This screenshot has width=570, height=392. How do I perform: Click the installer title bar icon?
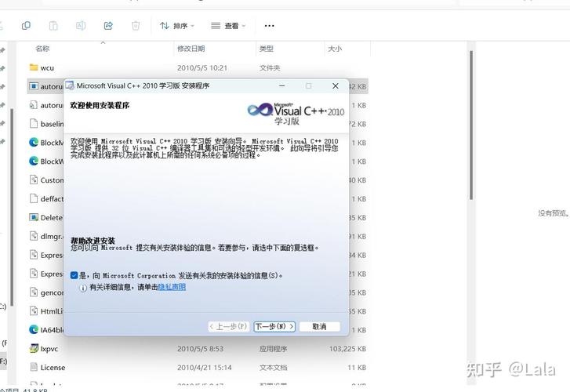70,85
